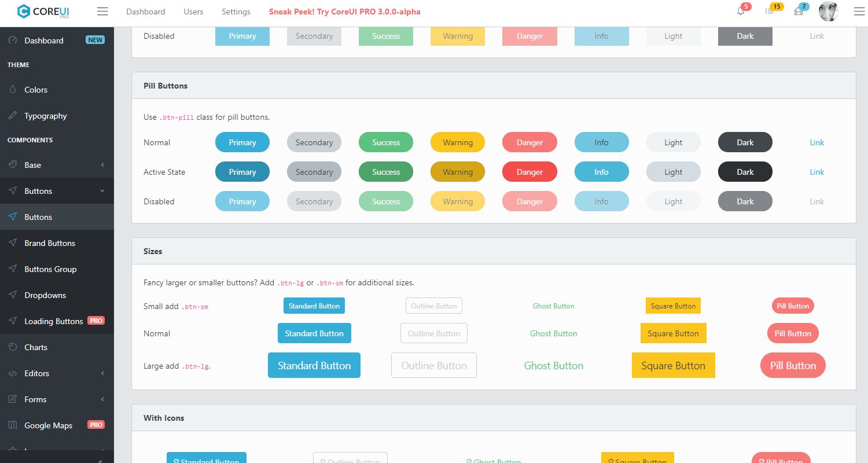Click the Editors code icon in sidebar
Viewport: 868px width, 463px height.
coord(13,373)
